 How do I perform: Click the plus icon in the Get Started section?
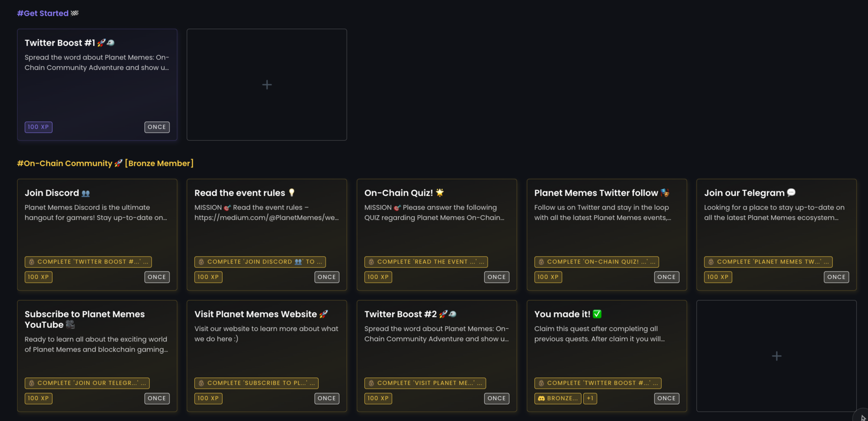(267, 84)
